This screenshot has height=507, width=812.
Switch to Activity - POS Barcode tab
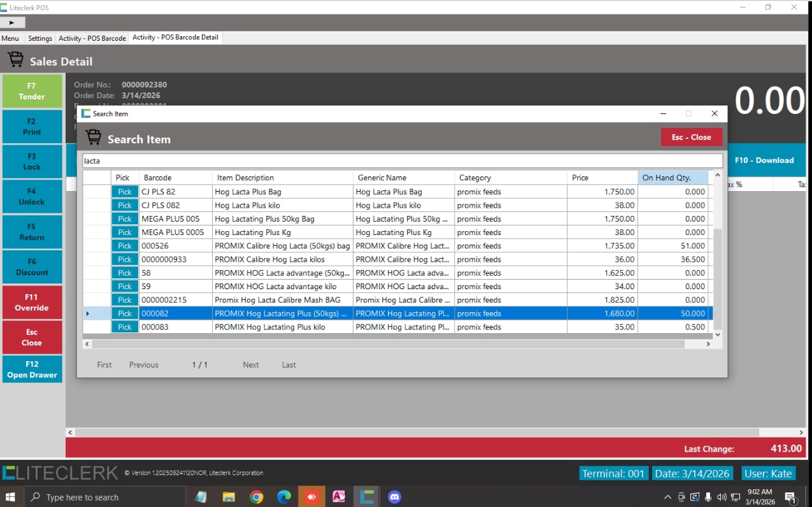click(92, 38)
